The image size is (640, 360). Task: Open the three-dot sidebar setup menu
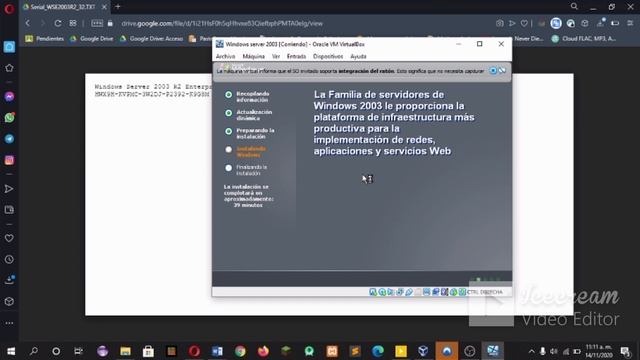[x=9, y=323]
